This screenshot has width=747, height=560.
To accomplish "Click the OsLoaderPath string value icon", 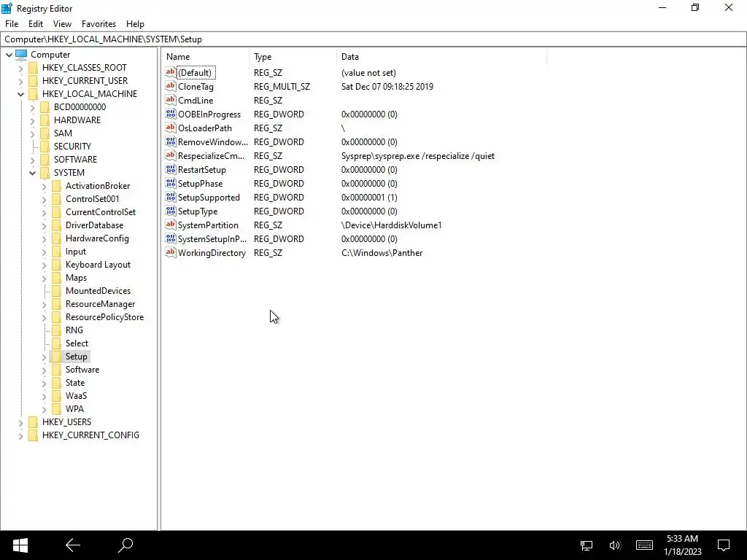I will [171, 128].
